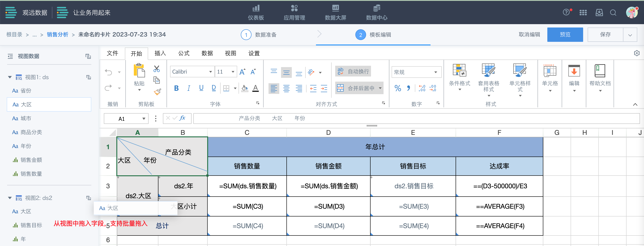This screenshot has width=644, height=246.
Task: Toggle 自动换行 auto wrap text
Action: (353, 71)
